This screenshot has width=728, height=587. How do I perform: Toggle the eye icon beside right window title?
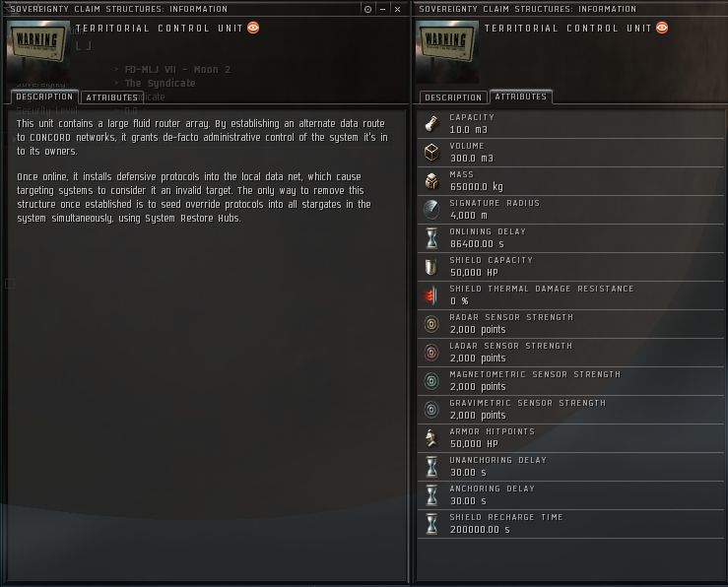[662, 28]
